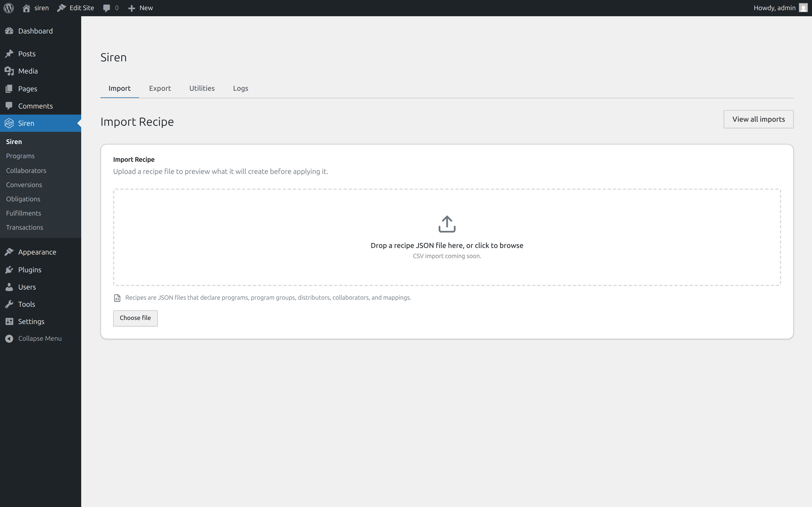Navigate to Fulfillments in the sidebar
The width and height of the screenshot is (812, 507).
click(x=24, y=213)
